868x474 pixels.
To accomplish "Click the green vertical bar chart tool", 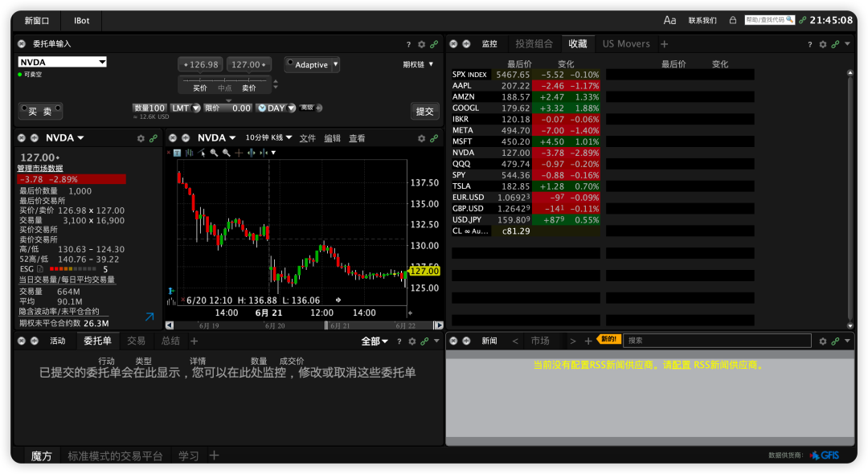I will (251, 153).
